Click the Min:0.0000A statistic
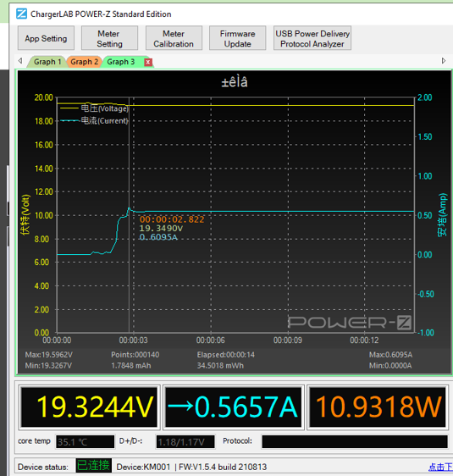The image size is (453, 476). (390, 365)
